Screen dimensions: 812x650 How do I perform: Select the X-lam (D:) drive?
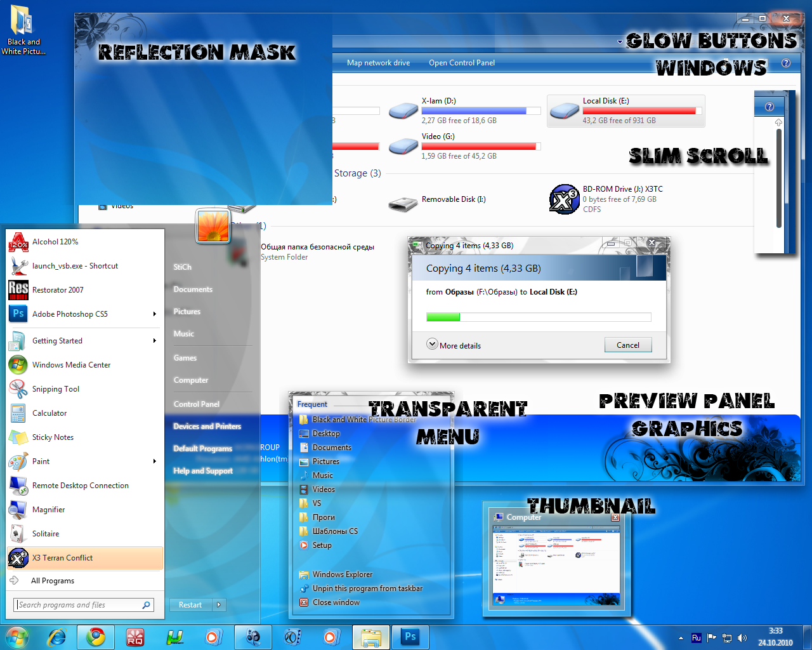click(x=464, y=110)
